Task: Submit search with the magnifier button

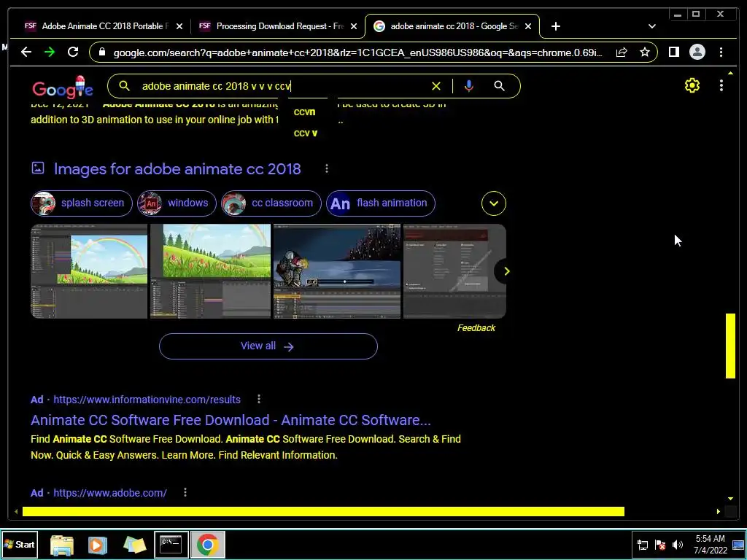Action: pyautogui.click(x=499, y=86)
